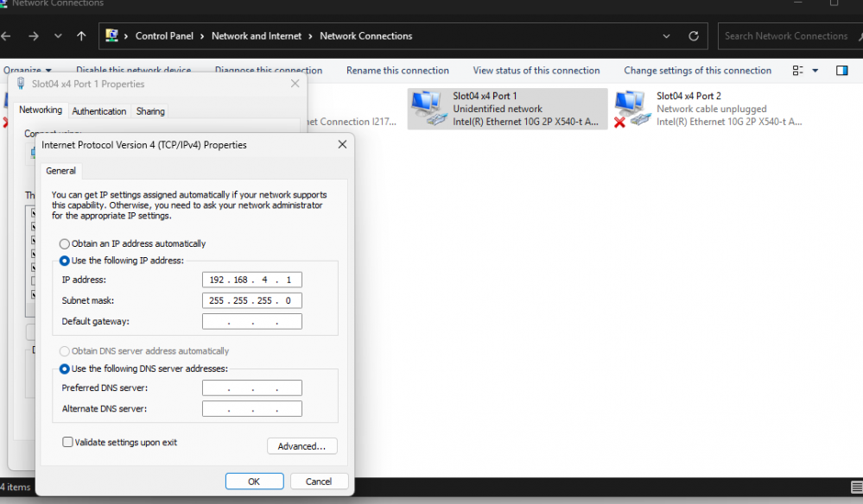Switch to the Sharing tab

[x=150, y=111]
